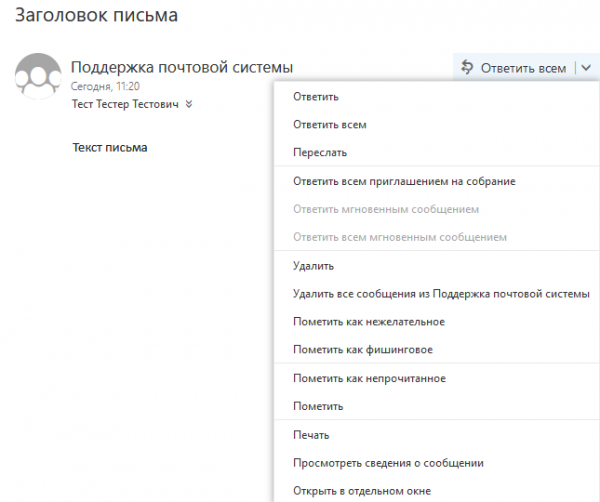Select Ответить всем мгновенным сообщением item
This screenshot has height=502, width=600.
coord(437,237)
